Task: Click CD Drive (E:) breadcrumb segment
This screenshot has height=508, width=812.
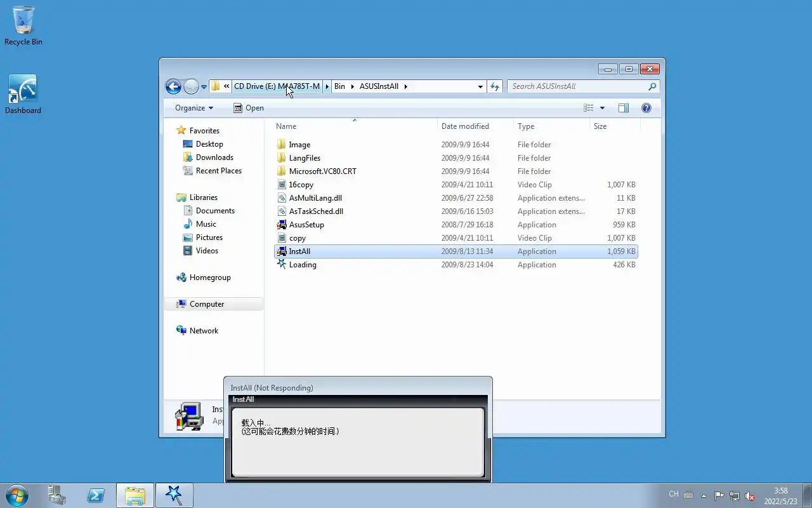Action: point(277,86)
